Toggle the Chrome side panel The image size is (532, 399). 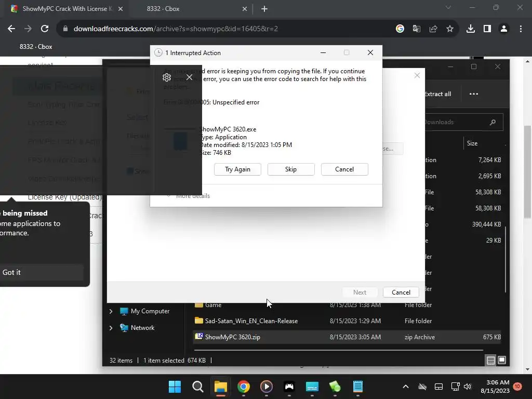pyautogui.click(x=487, y=29)
